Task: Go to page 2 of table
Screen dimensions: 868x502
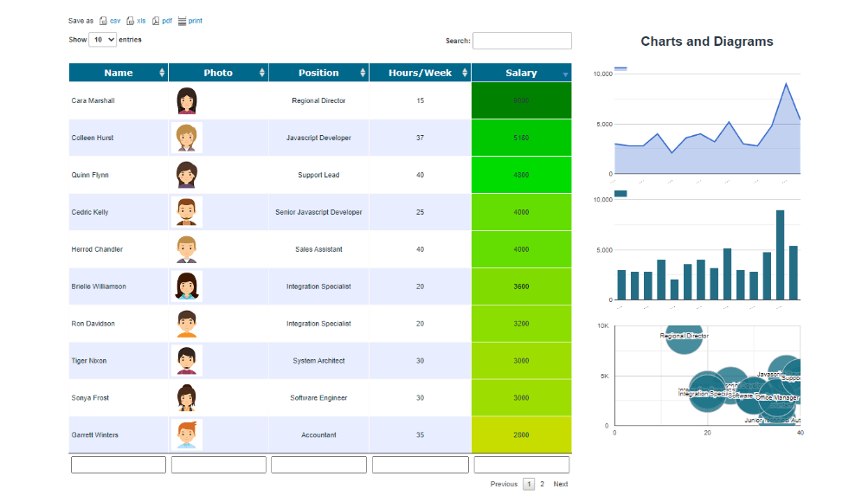Action: (543, 485)
